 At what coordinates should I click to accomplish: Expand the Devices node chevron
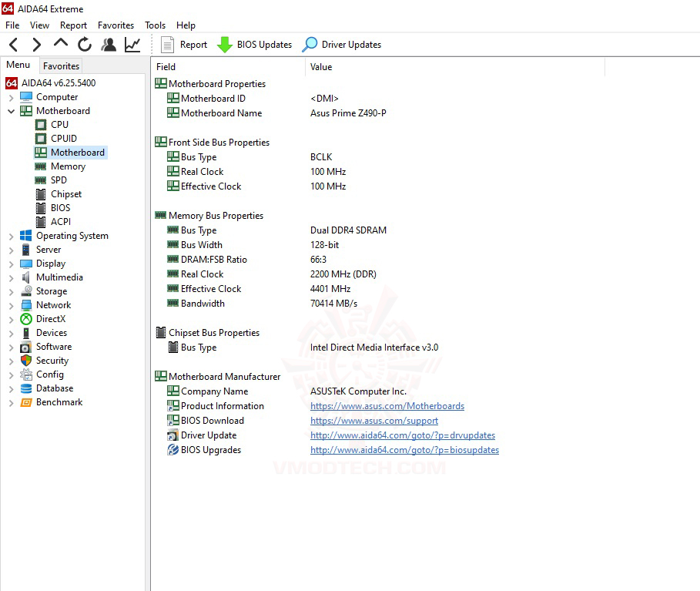11,333
